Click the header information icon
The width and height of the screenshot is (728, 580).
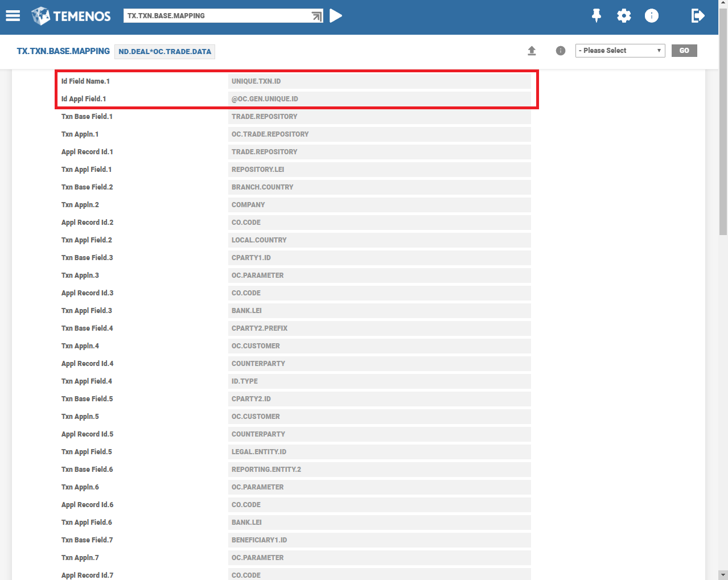click(651, 16)
